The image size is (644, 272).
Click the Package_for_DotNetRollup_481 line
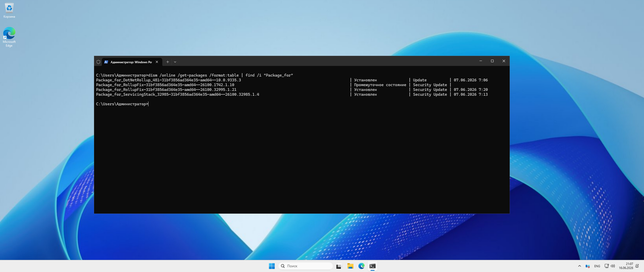pos(168,80)
